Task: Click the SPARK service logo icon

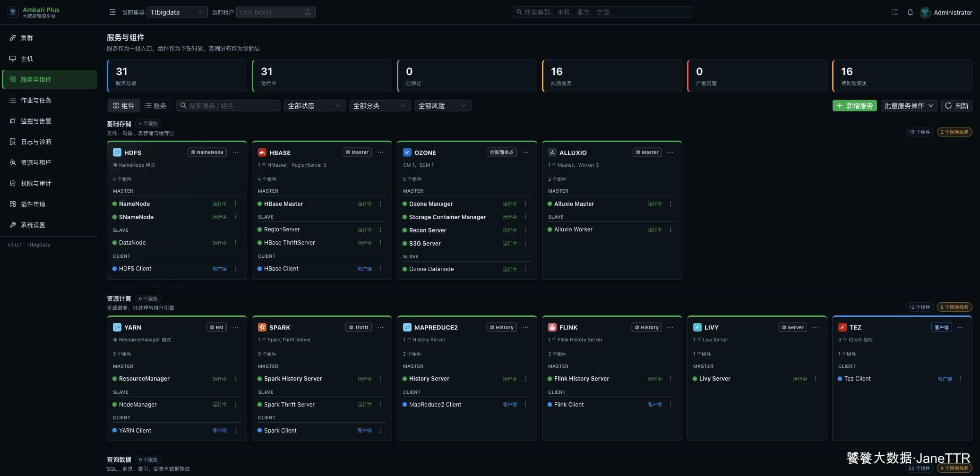Action: pos(262,327)
